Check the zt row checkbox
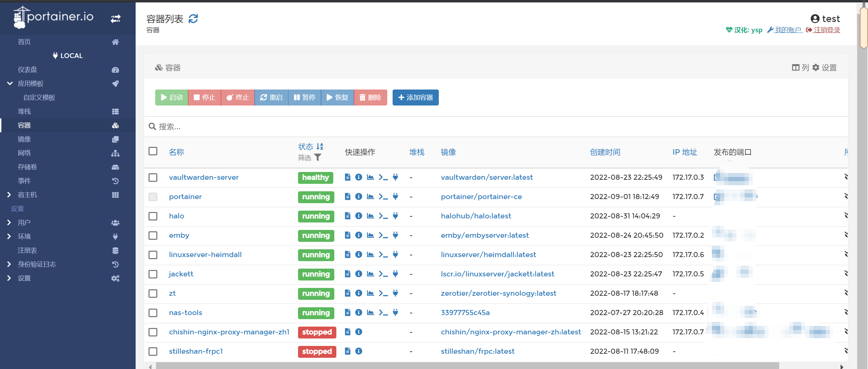Screen dimensions: 868x369 tap(153, 293)
